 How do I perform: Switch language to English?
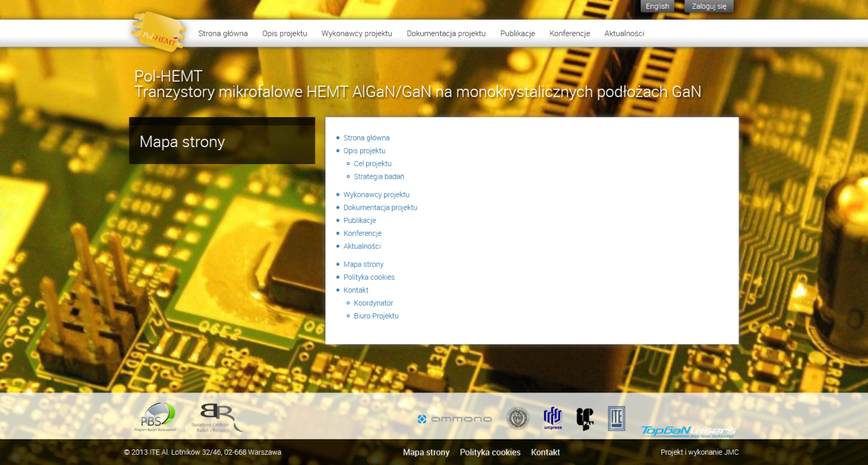coord(657,6)
